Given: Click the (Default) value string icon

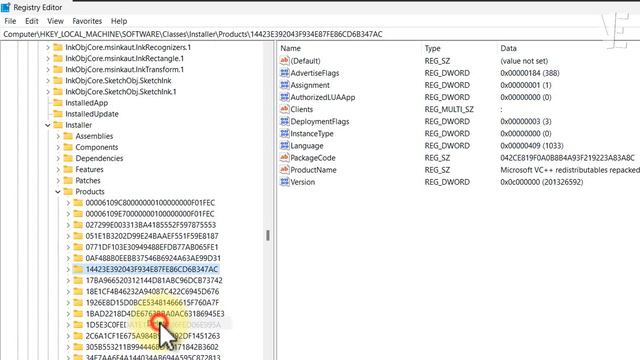Looking at the screenshot, I should pos(284,61).
